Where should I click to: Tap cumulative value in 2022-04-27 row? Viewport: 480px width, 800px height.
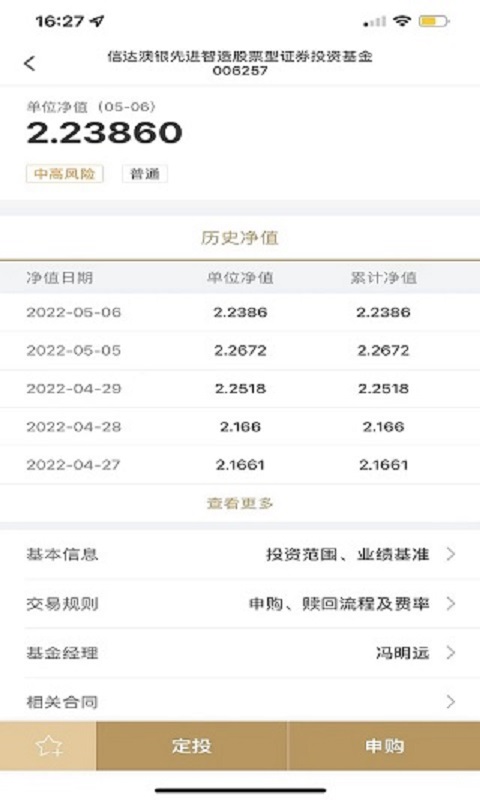pyautogui.click(x=384, y=465)
